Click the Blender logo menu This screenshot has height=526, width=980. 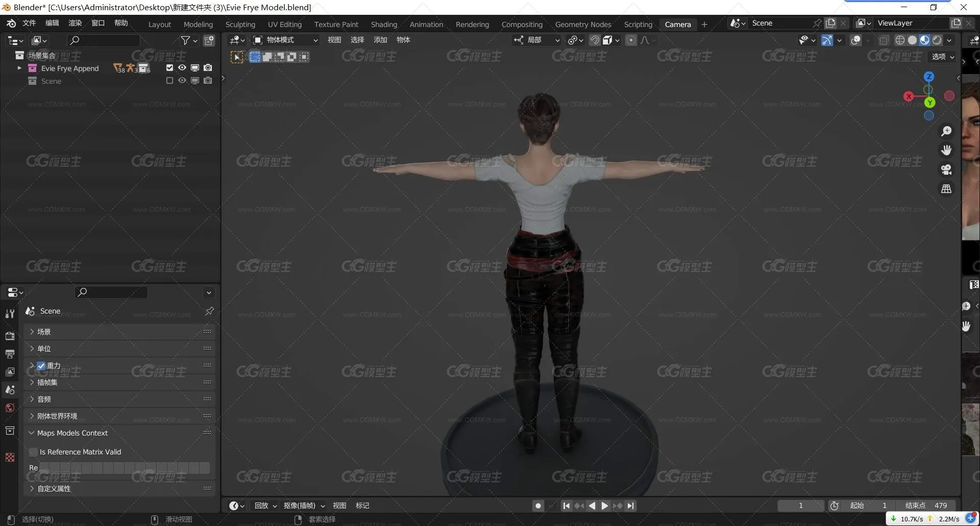click(x=11, y=23)
